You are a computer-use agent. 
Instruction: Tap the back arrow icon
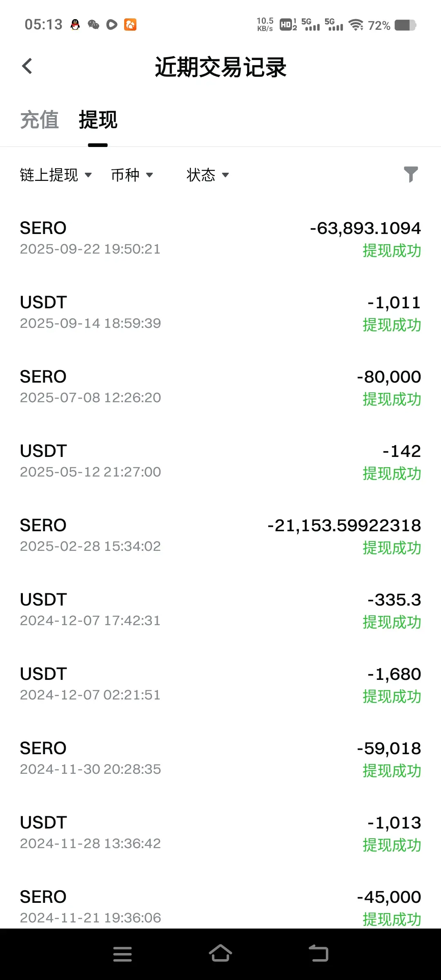point(27,66)
